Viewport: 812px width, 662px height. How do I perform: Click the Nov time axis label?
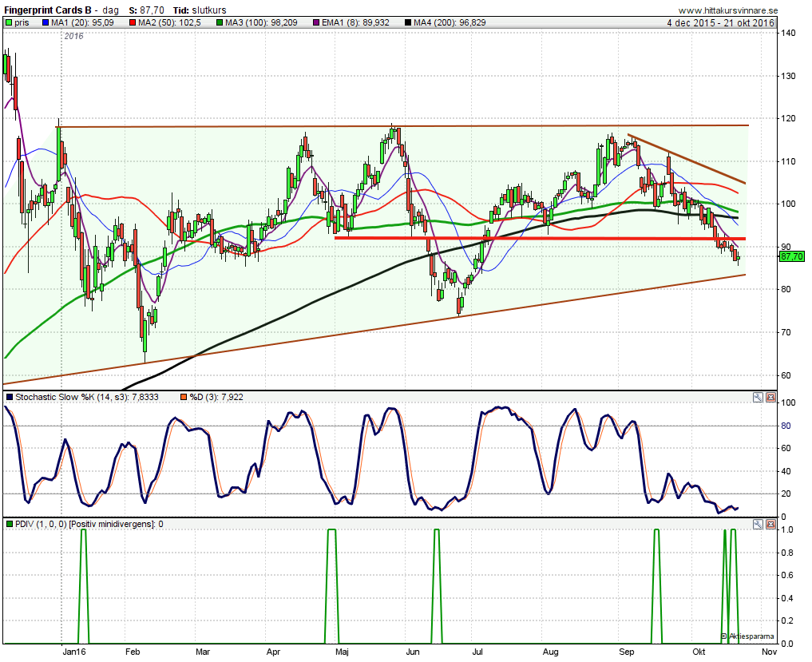pyautogui.click(x=770, y=652)
